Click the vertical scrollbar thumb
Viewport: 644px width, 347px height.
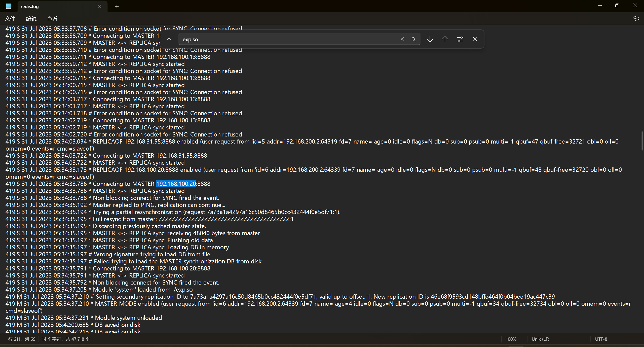click(x=642, y=141)
